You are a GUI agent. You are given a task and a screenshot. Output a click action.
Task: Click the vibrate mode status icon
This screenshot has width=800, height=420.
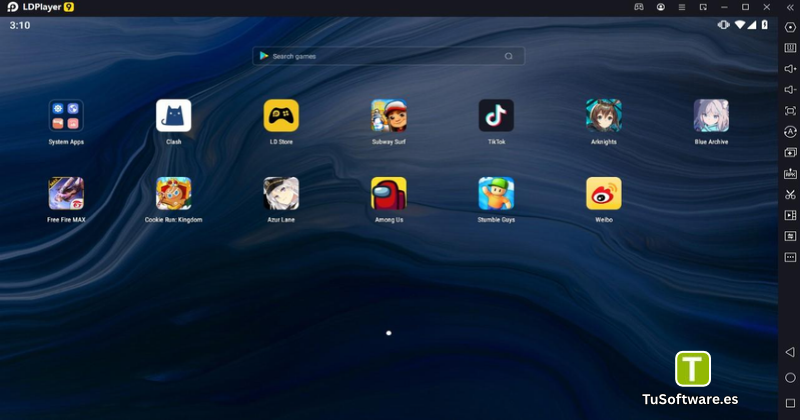(723, 24)
